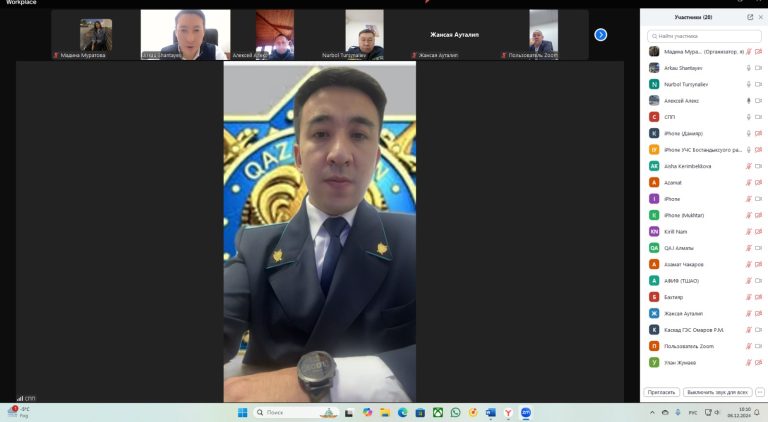Screen dimensions: 768x422
Task: Select iPhone (Mukhtar) participant row
Action: 704,215
